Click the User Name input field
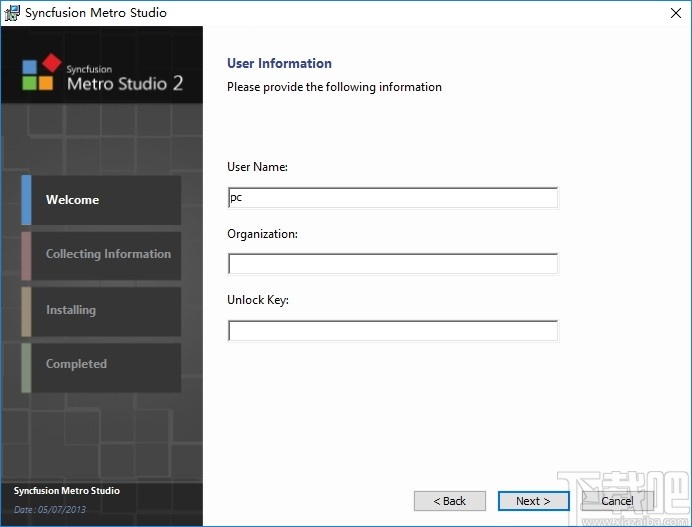The height and width of the screenshot is (527, 692). [x=392, y=198]
